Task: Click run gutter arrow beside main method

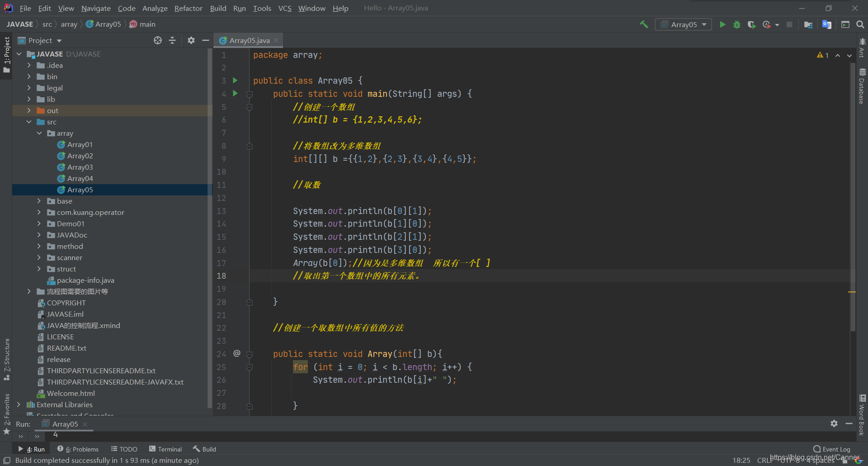Action: point(235,94)
